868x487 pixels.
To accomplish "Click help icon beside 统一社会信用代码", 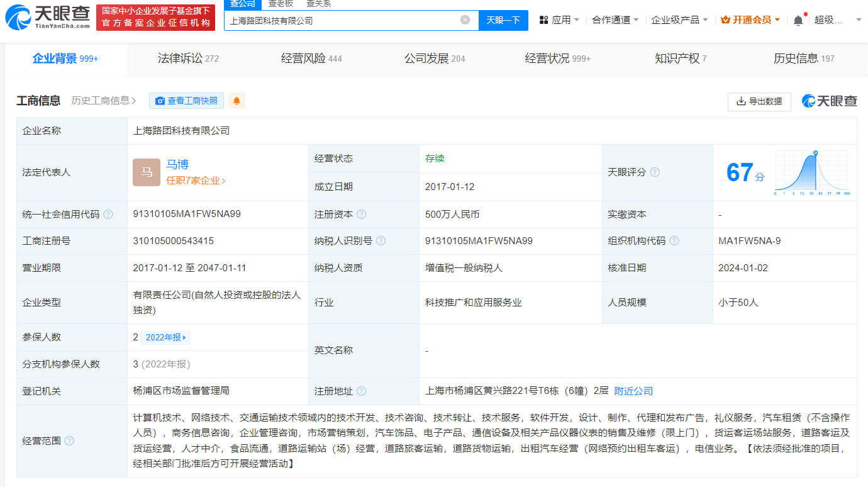I will click(x=108, y=215).
